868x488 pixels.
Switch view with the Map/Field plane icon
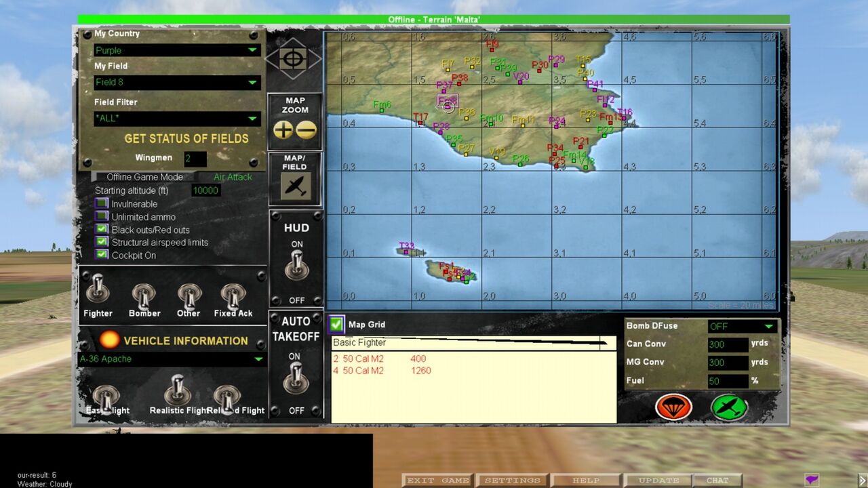click(x=296, y=186)
